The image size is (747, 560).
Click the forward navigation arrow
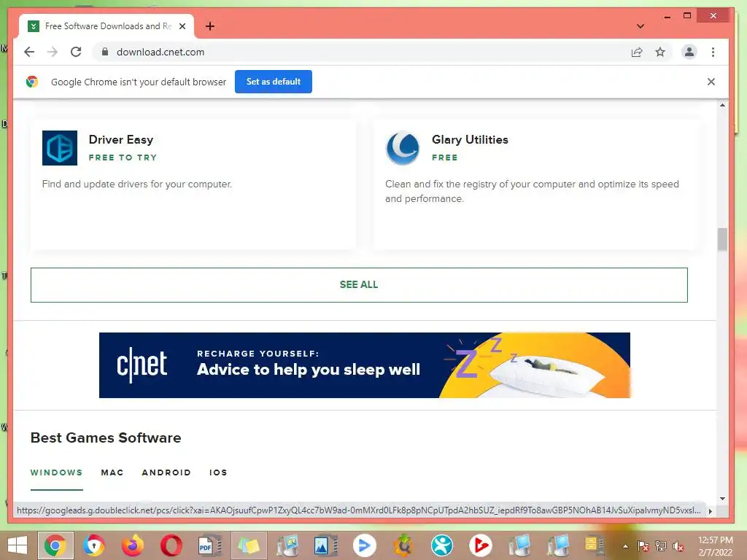pos(53,52)
